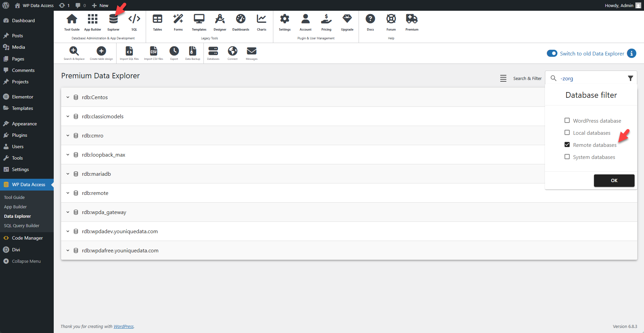Open the Plugins menu in sidebar
This screenshot has height=333, width=644.
pyautogui.click(x=19, y=135)
